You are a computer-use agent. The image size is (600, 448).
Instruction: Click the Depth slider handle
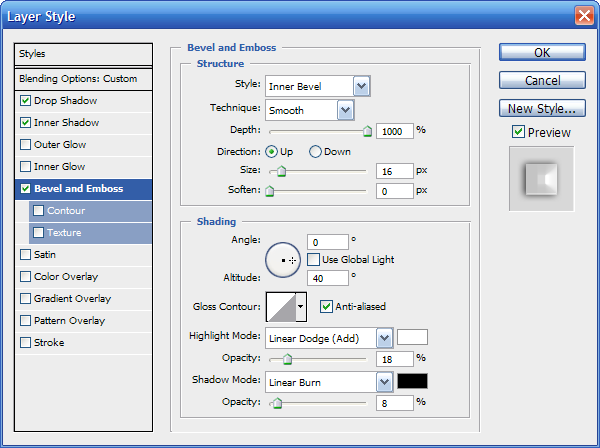367,130
